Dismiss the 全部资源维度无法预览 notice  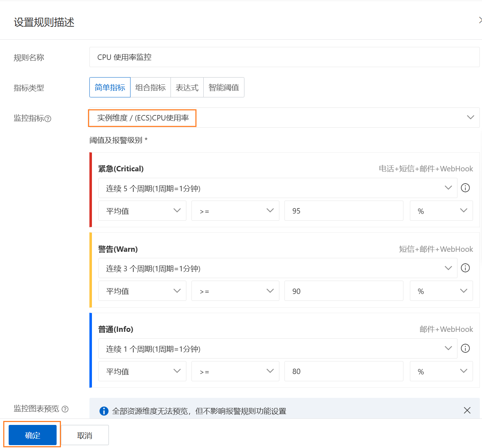tap(467, 410)
